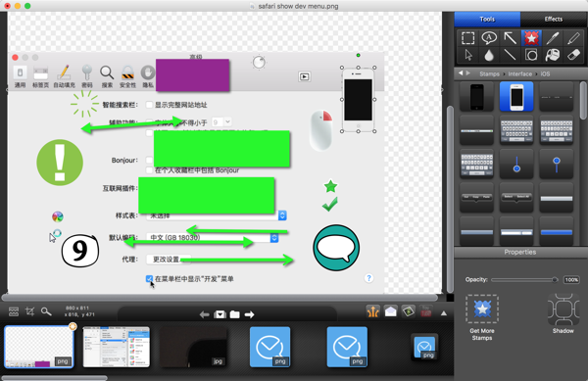Click the crop icon in the bottom bar
Screen dimensions: 588x381
tap(29, 311)
